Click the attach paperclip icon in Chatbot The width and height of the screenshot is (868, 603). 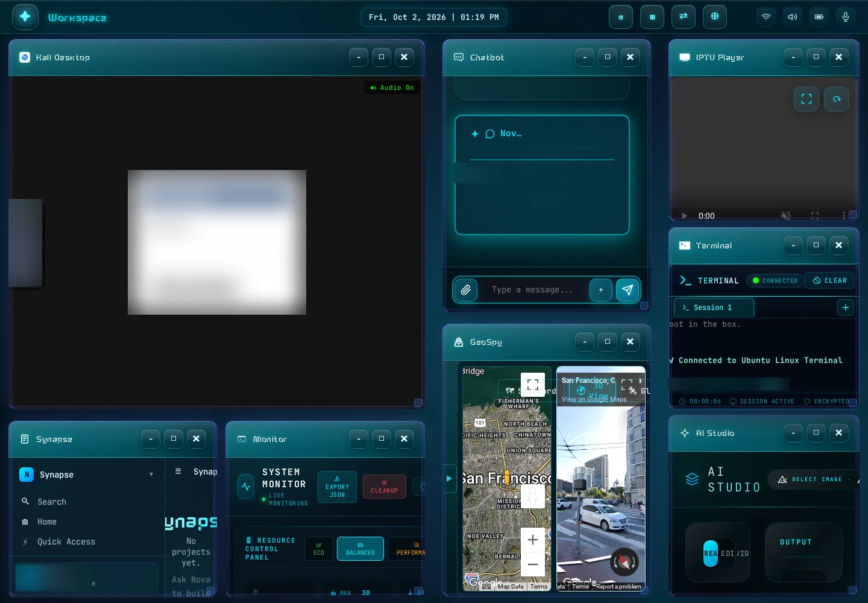[466, 290]
